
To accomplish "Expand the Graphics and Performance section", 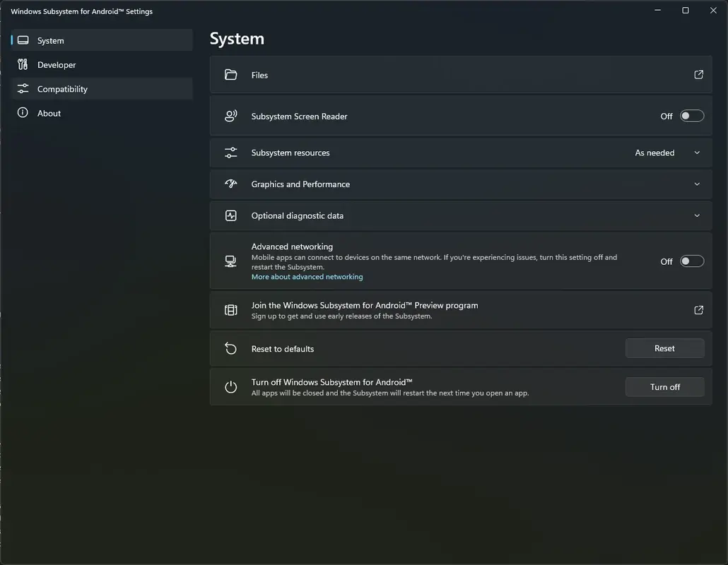I will 696,184.
